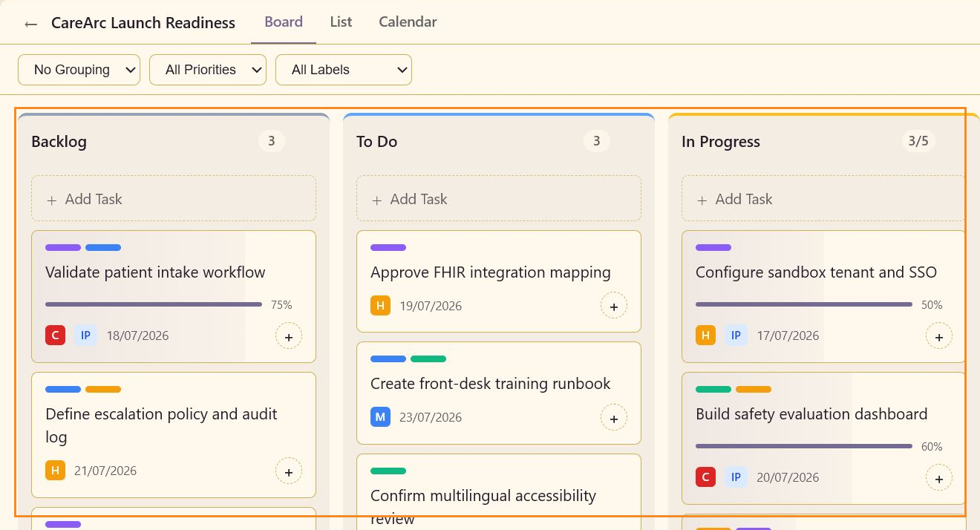Click the To Do column heading
980x530 pixels.
[x=377, y=142]
